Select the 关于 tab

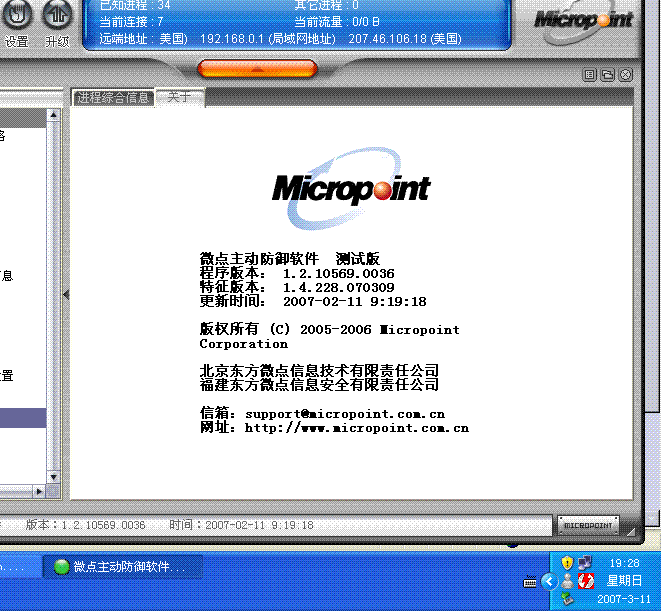[180, 97]
